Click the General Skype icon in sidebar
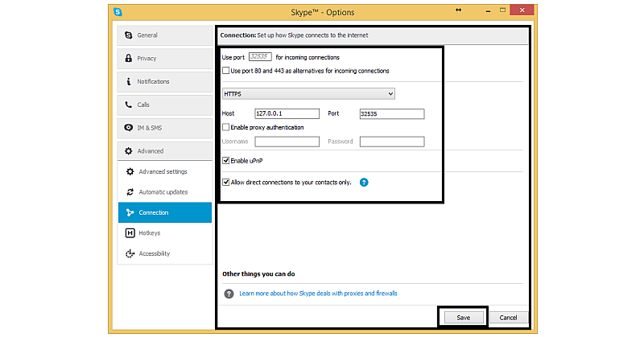Image resolution: width=644 pixels, height=337 pixels. pyautogui.click(x=129, y=35)
